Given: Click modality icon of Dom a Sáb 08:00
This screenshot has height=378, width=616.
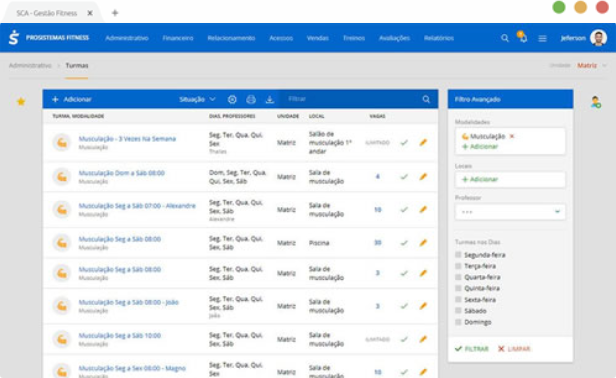Looking at the screenshot, I should [x=62, y=177].
